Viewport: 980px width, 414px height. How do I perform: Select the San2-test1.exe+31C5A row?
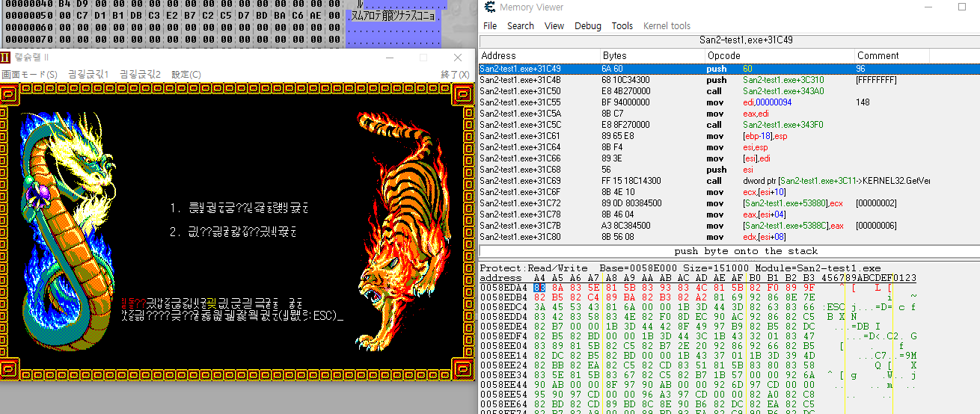729,113
